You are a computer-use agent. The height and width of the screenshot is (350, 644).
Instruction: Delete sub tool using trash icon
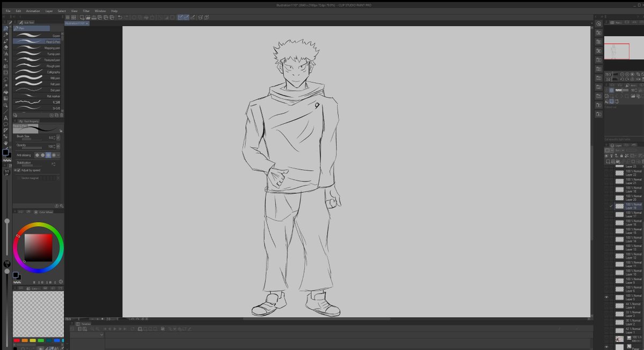click(61, 115)
